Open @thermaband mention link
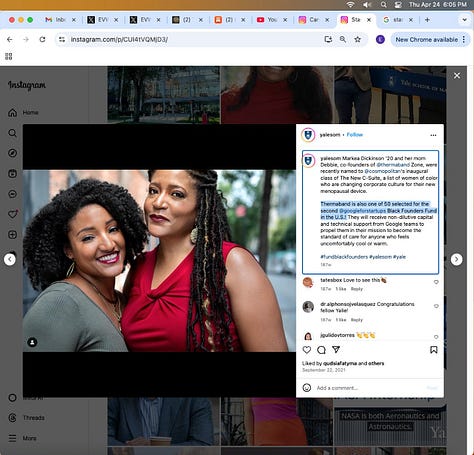 [x=393, y=165]
